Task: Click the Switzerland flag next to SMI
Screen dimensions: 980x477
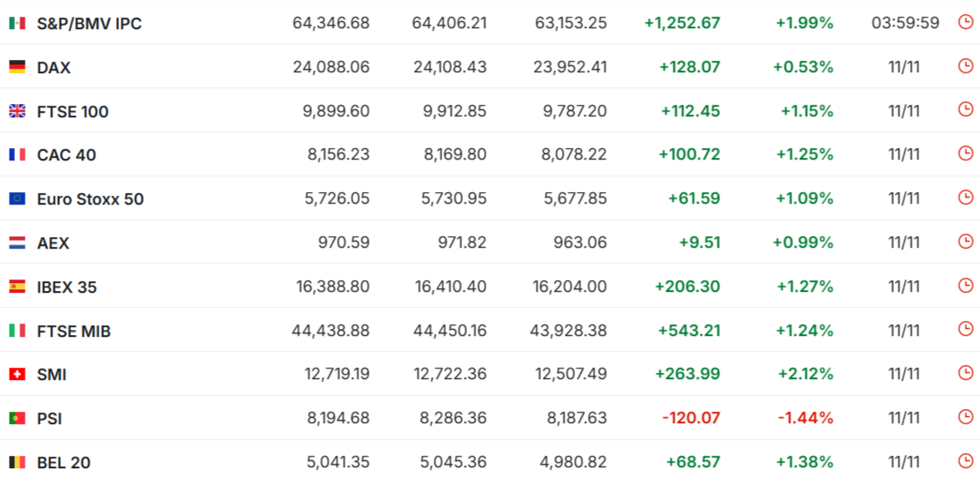Action: (x=17, y=375)
